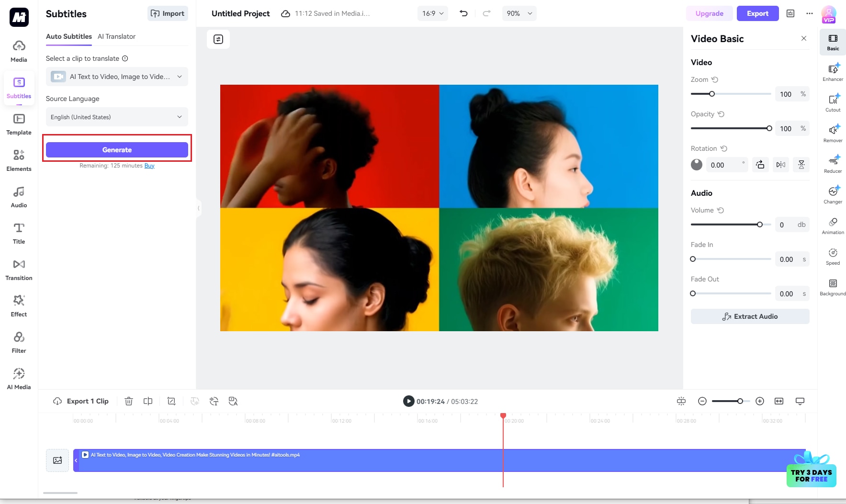Click the Rotation value field
846x504 pixels.
[727, 165]
